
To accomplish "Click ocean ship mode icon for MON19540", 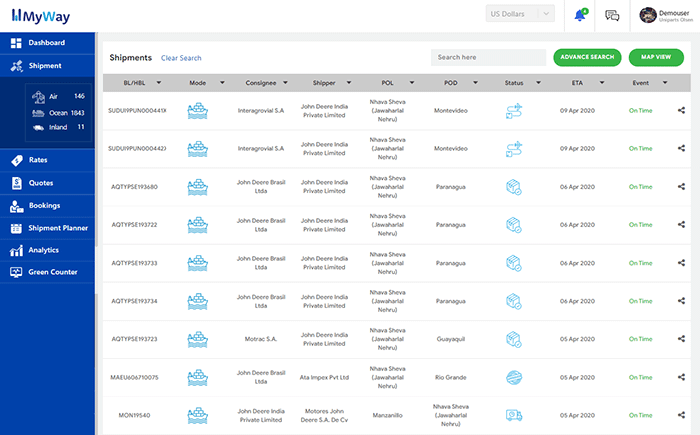I will (197, 416).
